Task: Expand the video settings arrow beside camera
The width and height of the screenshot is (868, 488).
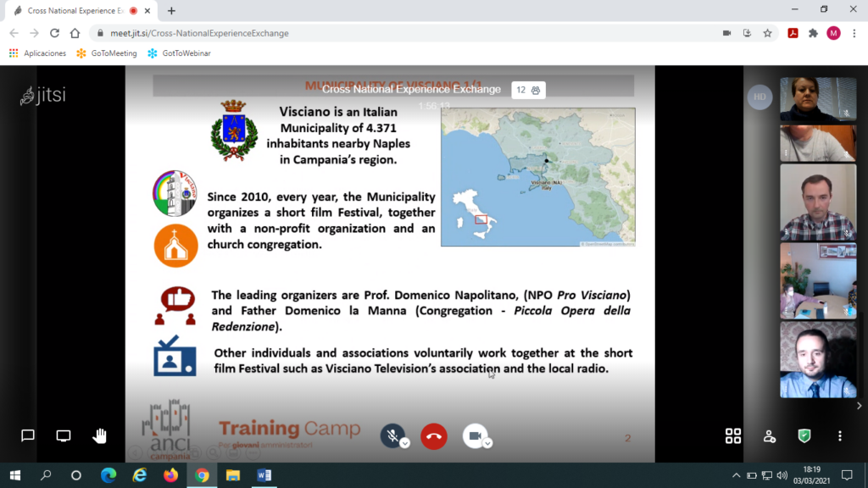Action: (487, 443)
